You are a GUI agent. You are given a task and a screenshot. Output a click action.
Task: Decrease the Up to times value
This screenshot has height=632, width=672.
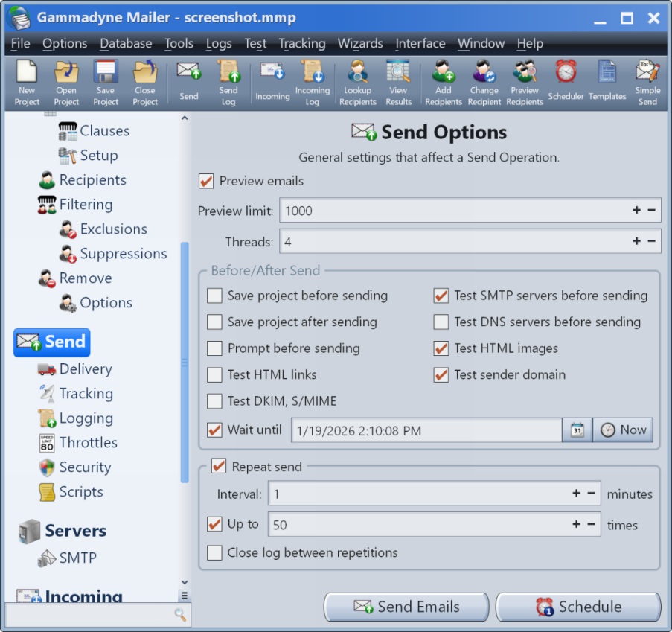pyautogui.click(x=591, y=524)
